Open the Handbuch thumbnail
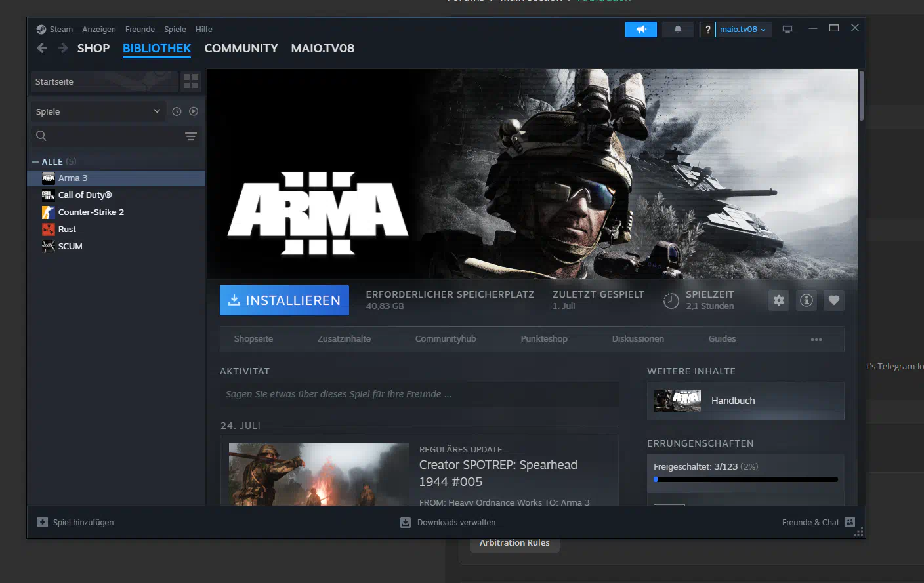The width and height of the screenshot is (924, 583). point(677,401)
